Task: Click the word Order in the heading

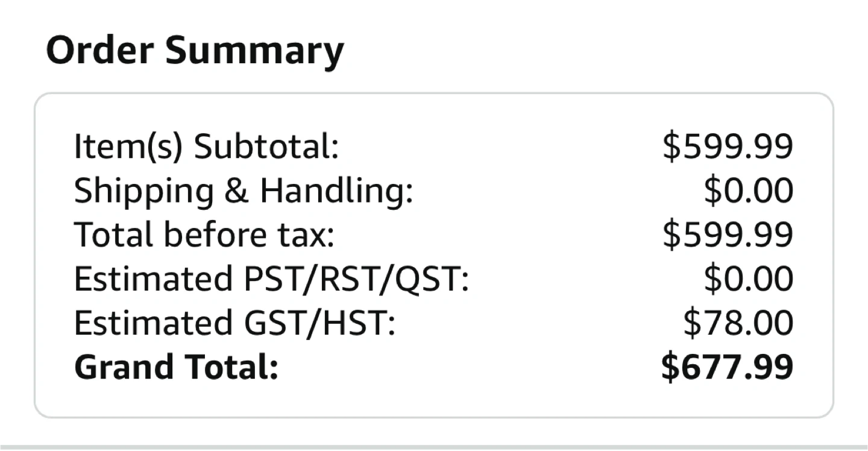Action: [x=99, y=51]
